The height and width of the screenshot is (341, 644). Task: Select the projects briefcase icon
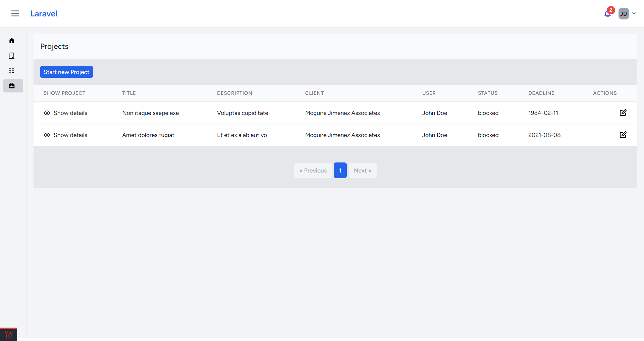coord(13,86)
